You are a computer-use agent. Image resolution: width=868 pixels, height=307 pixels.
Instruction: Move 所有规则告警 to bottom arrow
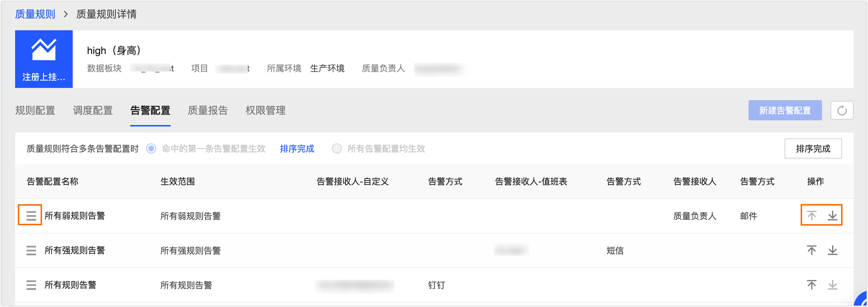click(832, 285)
